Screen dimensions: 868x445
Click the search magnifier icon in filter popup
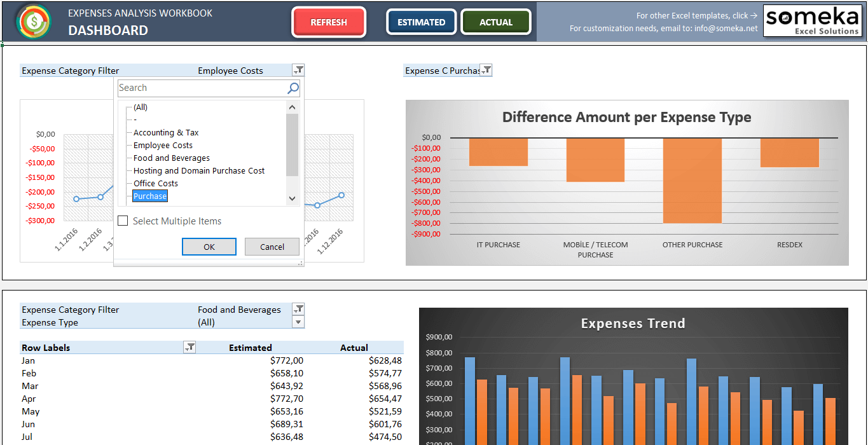(x=293, y=88)
